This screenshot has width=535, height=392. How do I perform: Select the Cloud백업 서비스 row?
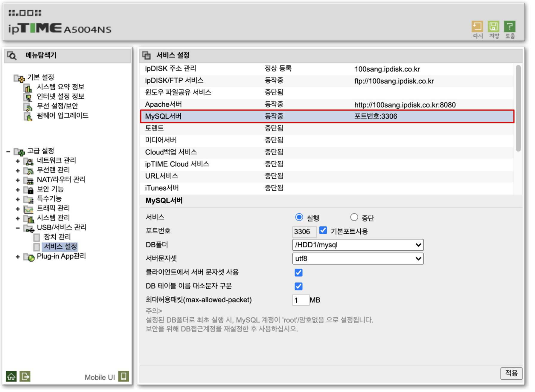[x=327, y=152]
